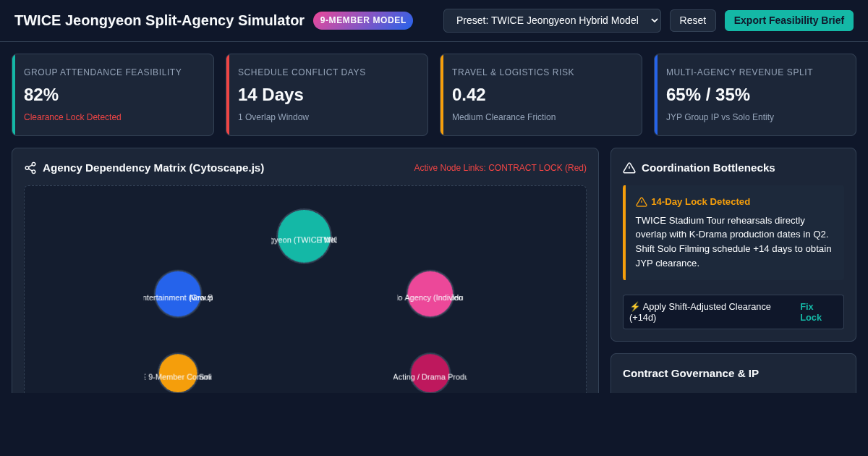Click the lightning bolt icon on Apply Shift-Adjusted Clearance

click(634, 306)
